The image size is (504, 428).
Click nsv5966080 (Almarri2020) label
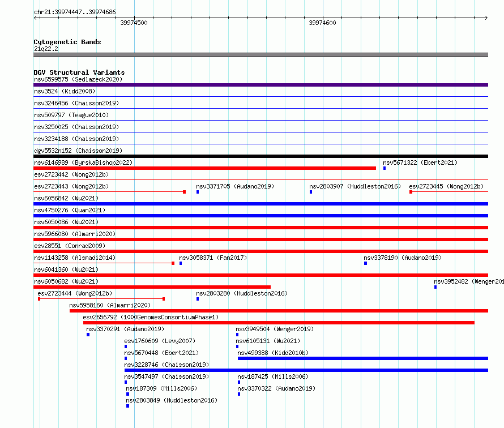tap(75, 234)
